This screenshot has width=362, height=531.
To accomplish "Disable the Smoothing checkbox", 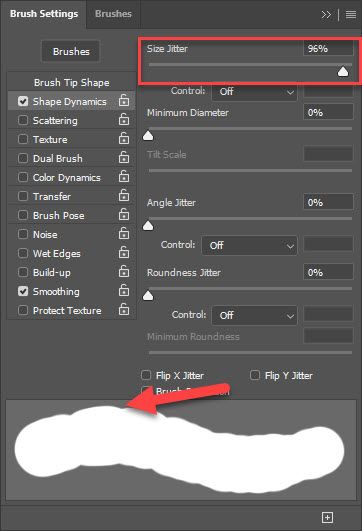I will (x=23, y=291).
